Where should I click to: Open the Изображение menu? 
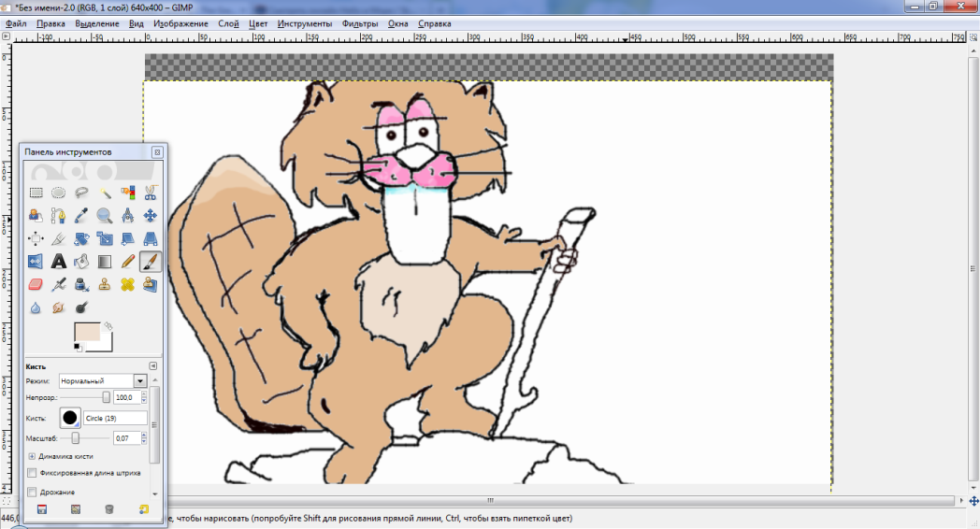(180, 23)
